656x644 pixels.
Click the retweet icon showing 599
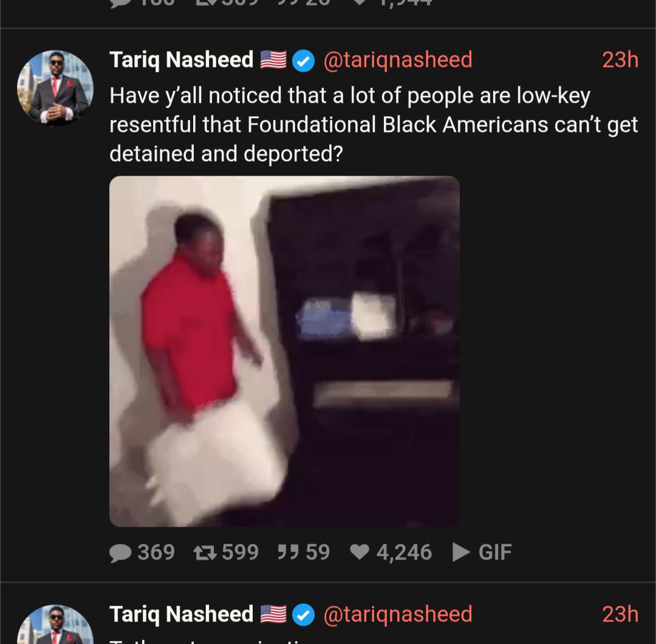point(205,552)
